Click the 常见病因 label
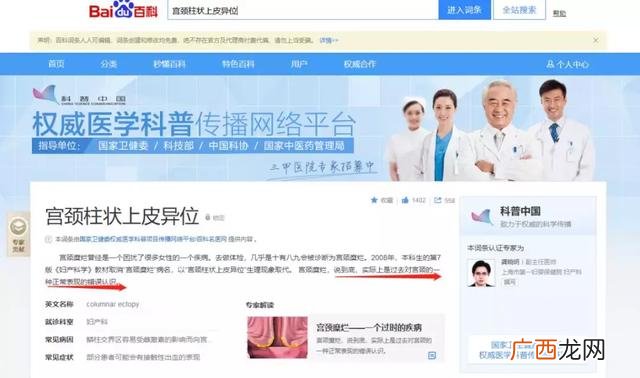 59,340
